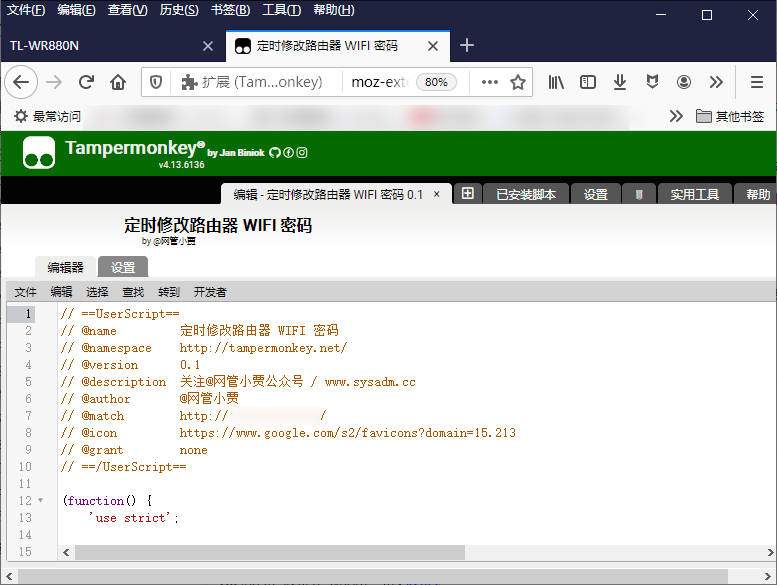Bookmark this page with the star icon

518,82
